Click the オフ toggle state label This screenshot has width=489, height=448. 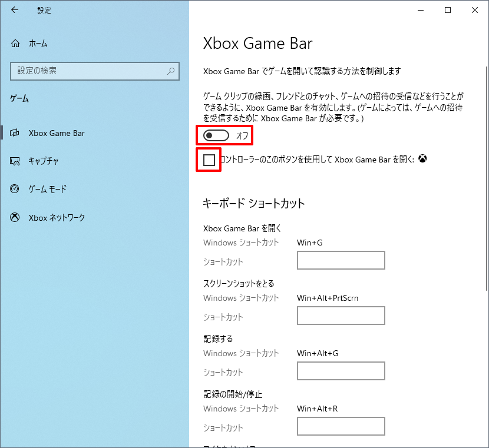click(x=242, y=135)
